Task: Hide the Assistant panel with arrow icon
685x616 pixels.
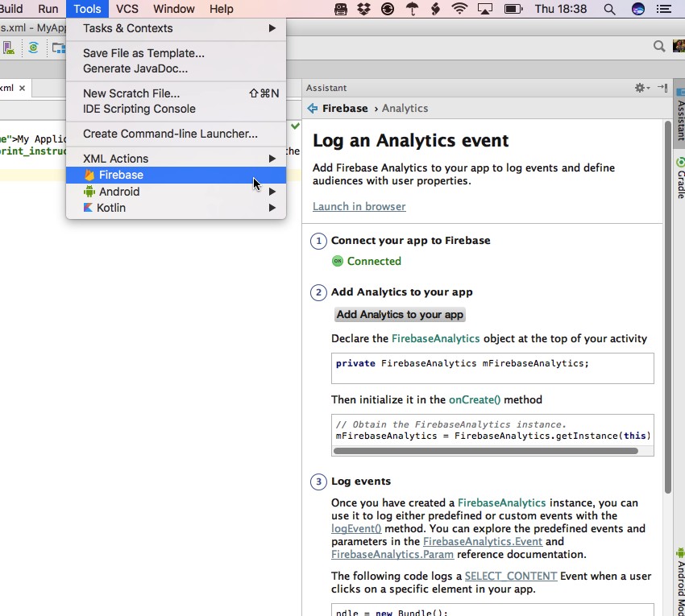Action: (662, 88)
